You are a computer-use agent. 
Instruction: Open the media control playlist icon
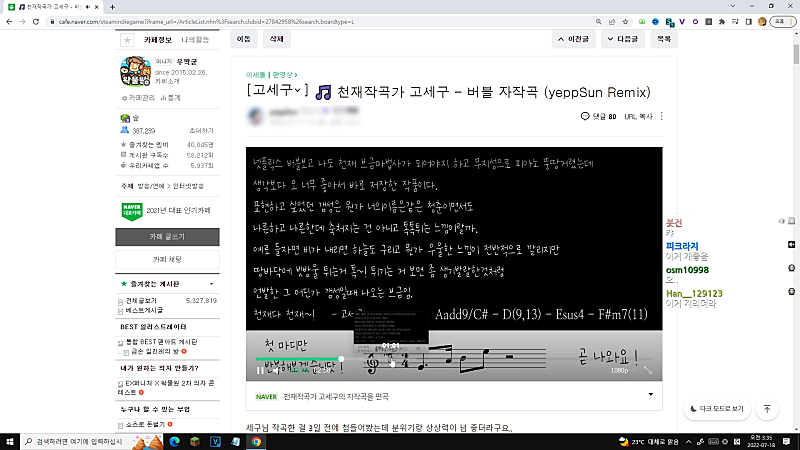click(x=735, y=21)
